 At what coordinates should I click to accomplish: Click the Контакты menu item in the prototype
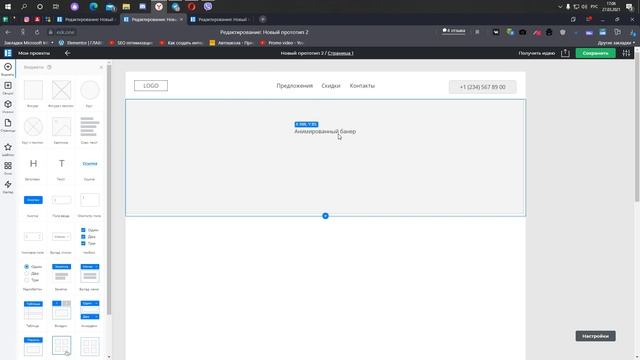(362, 86)
